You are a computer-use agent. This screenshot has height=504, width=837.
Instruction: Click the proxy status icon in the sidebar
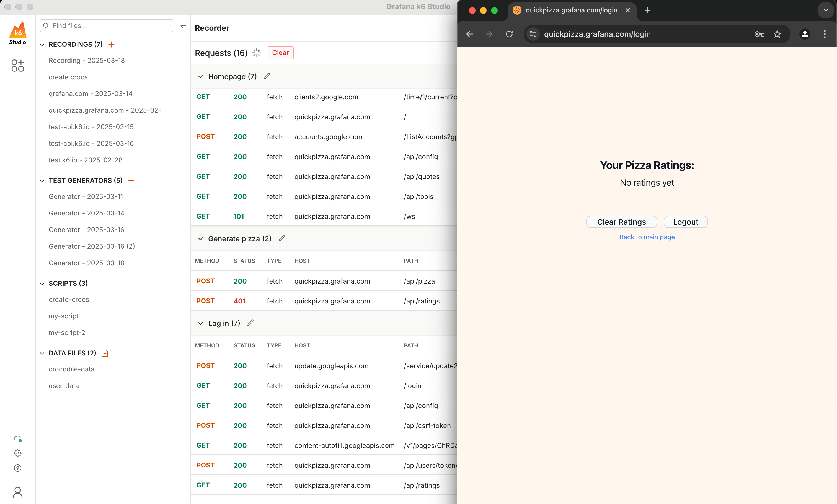click(18, 438)
